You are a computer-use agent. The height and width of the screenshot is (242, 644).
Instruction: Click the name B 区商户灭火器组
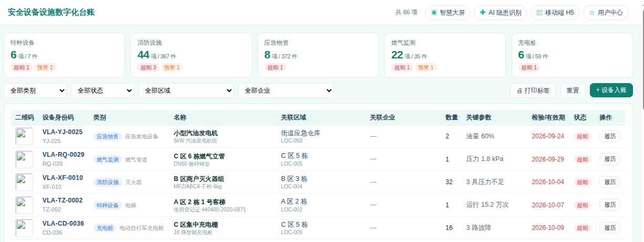pos(199,179)
